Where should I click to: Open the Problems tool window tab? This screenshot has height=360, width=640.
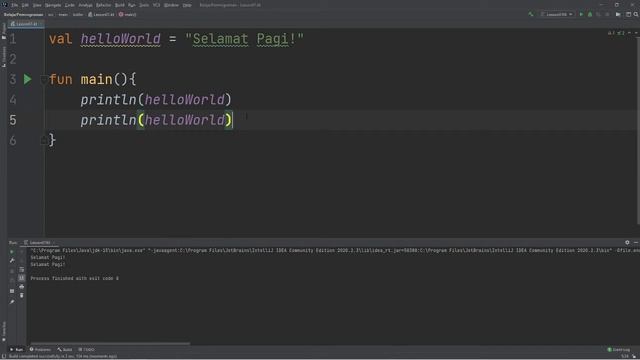click(40, 349)
